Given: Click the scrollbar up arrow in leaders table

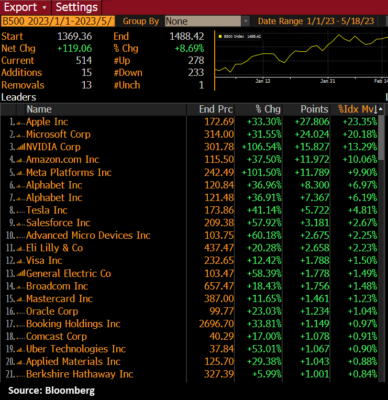Looking at the screenshot, I should click(x=381, y=109).
